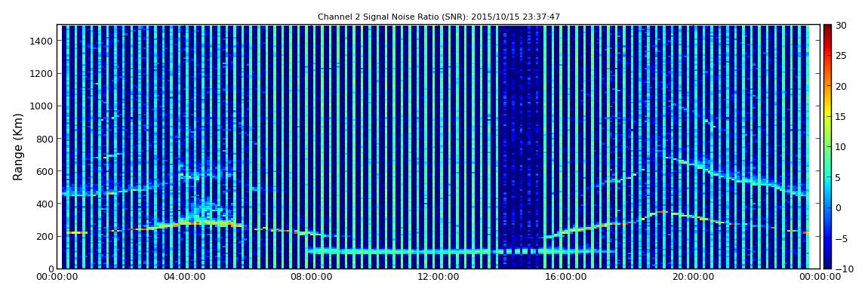Screen dimensions: 868x307
Task: Select the 200 tick on the range axis
Action: point(45,236)
